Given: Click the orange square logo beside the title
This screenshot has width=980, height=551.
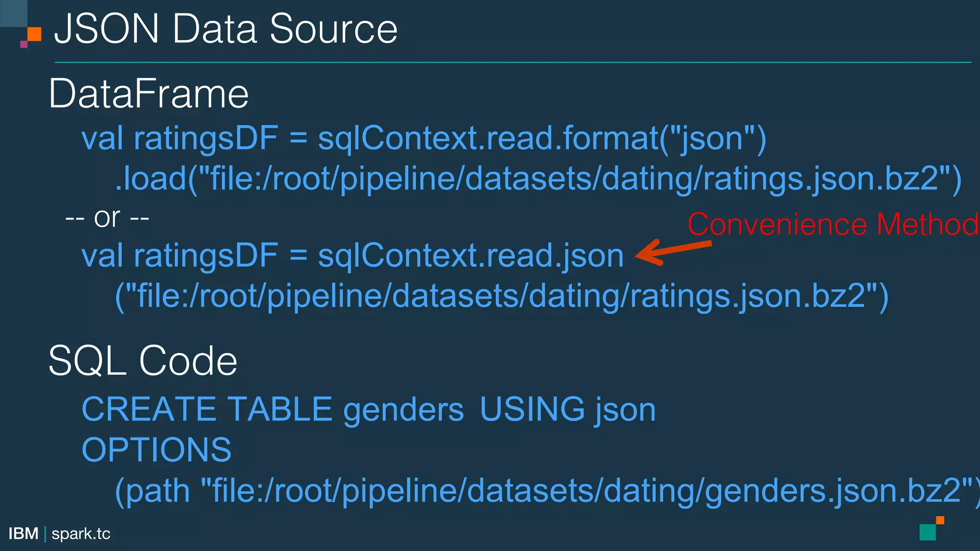Looking at the screenshot, I should (34, 34).
